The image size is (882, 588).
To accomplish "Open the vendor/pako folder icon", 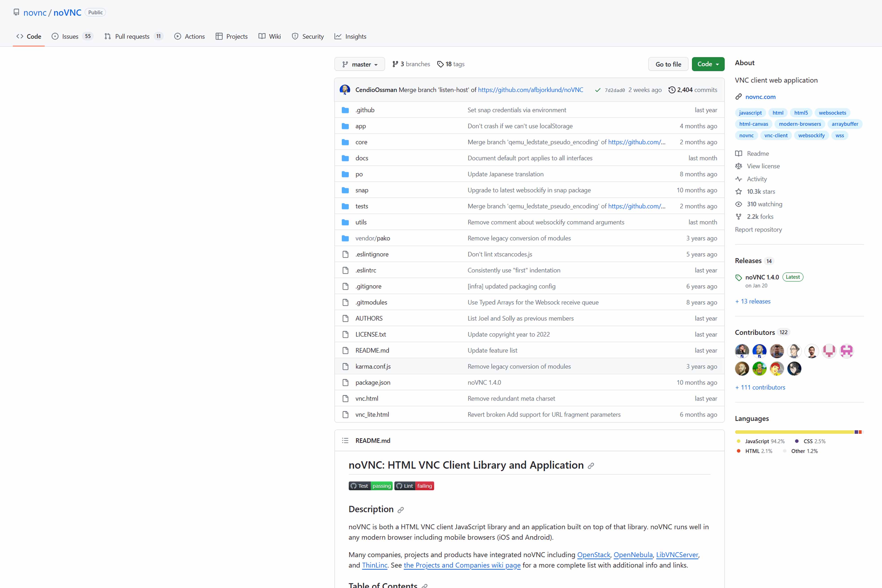I will (x=345, y=238).
